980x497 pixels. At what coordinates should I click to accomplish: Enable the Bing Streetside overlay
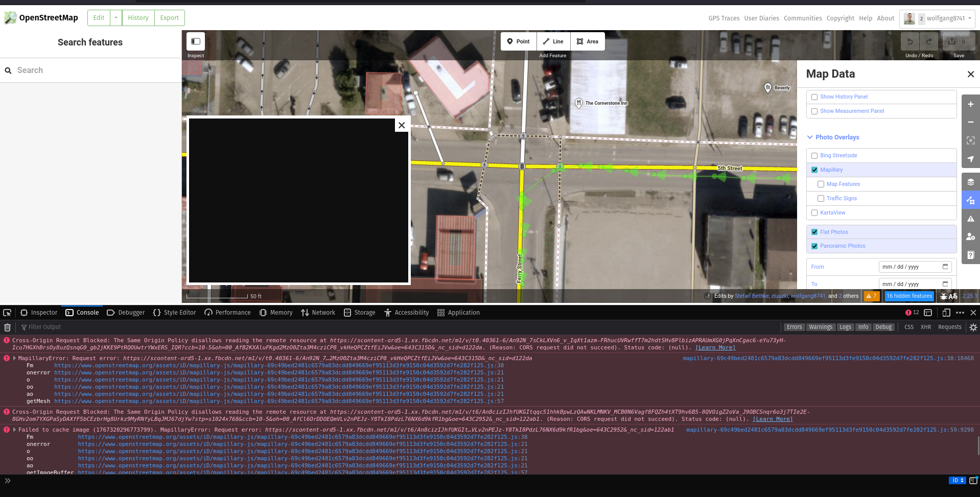[x=814, y=155]
